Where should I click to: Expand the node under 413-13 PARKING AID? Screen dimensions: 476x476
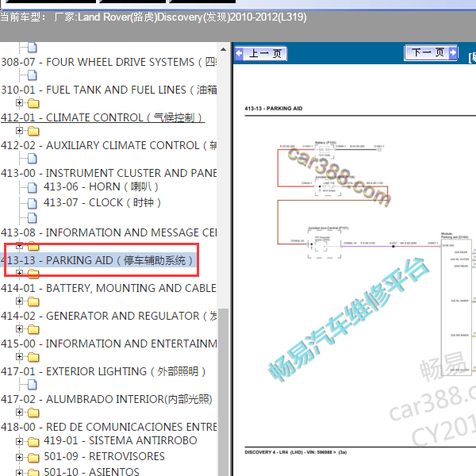[x=19, y=273]
